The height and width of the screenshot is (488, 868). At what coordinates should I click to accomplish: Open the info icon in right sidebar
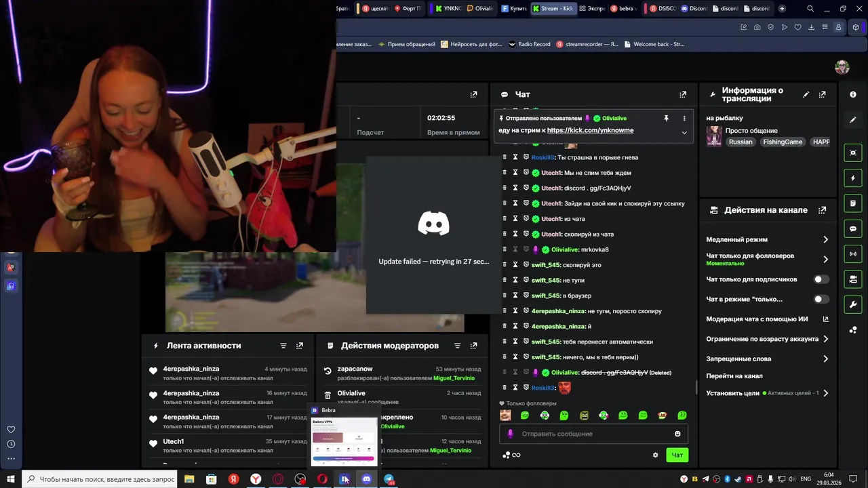853,95
